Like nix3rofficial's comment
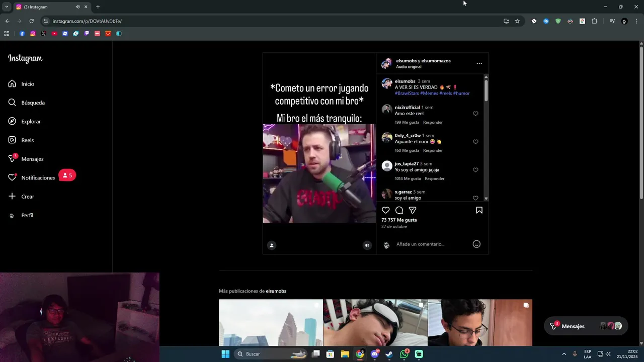This screenshot has width=644, height=362. (475, 114)
